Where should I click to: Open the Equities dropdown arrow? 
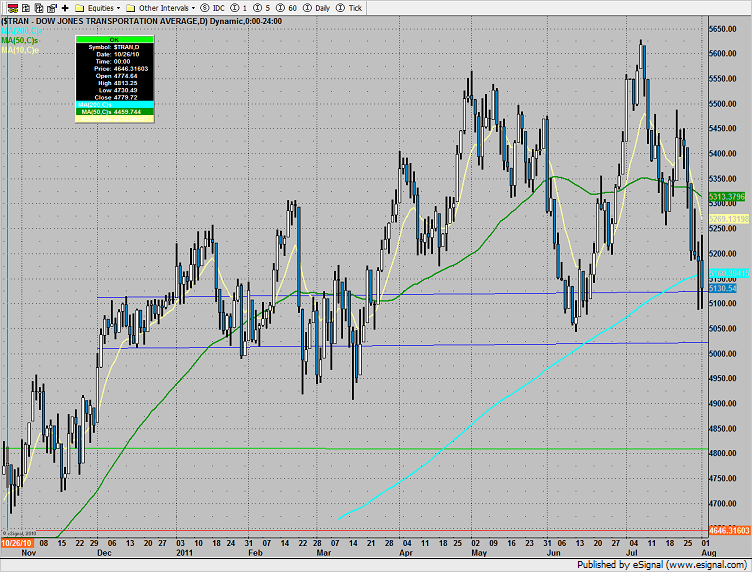click(118, 8)
